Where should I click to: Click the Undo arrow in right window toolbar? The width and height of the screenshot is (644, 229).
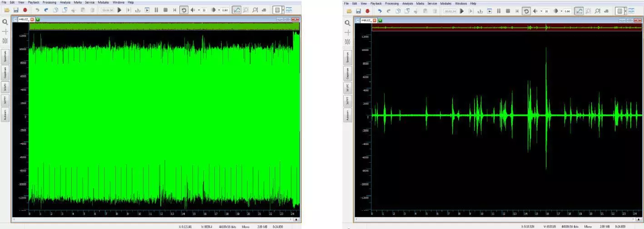[x=379, y=11]
